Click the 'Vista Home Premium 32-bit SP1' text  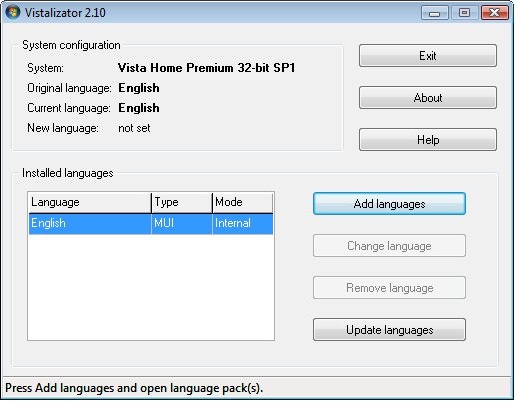[207, 68]
